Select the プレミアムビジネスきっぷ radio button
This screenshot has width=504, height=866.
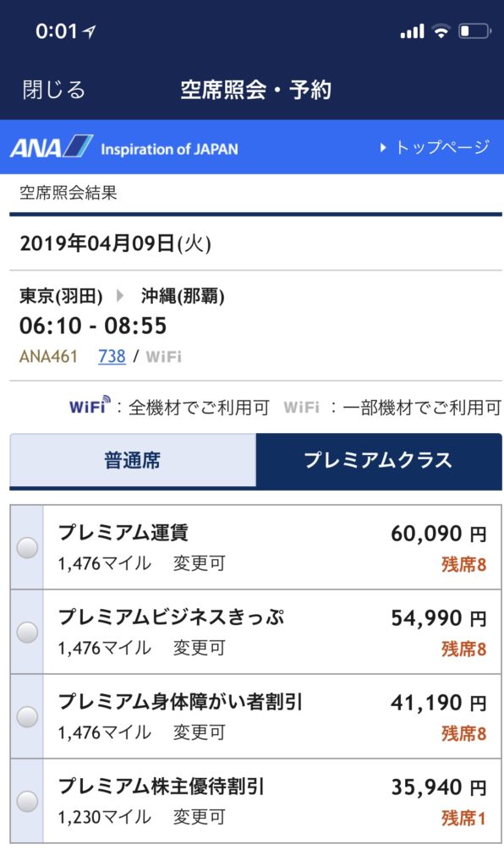(27, 632)
